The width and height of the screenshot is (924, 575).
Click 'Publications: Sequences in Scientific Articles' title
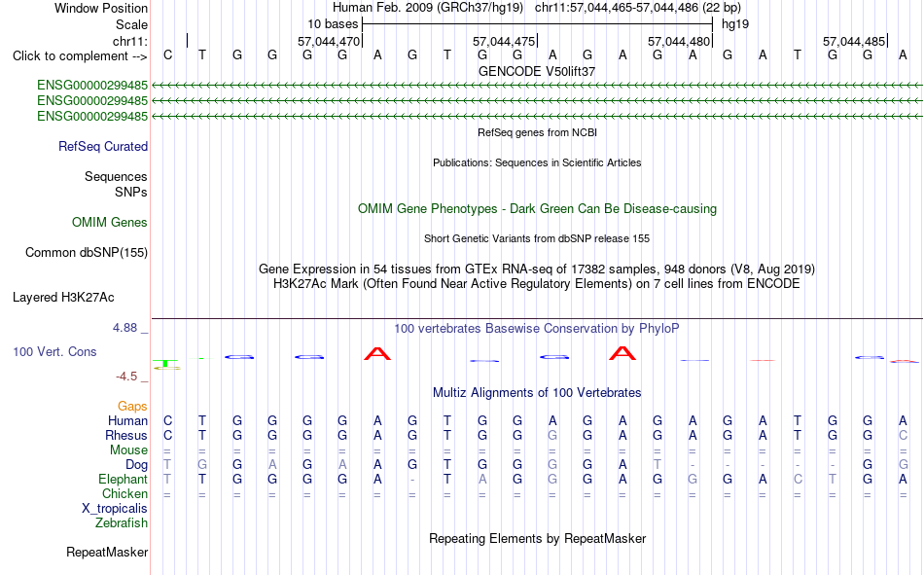(x=537, y=162)
